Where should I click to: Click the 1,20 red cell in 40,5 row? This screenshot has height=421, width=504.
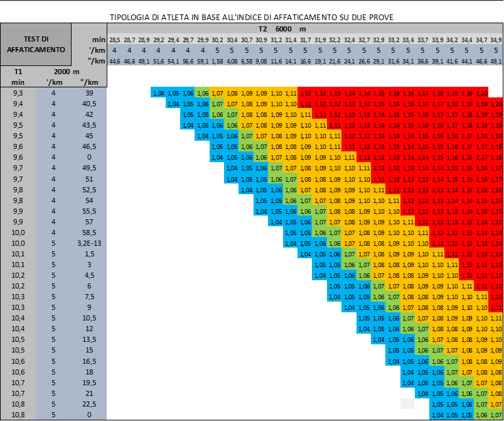tap(496, 104)
